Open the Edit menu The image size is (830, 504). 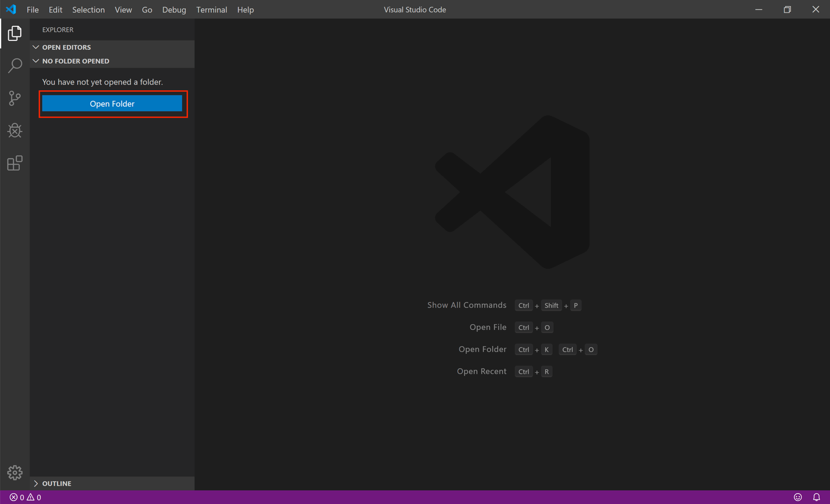pyautogui.click(x=56, y=9)
